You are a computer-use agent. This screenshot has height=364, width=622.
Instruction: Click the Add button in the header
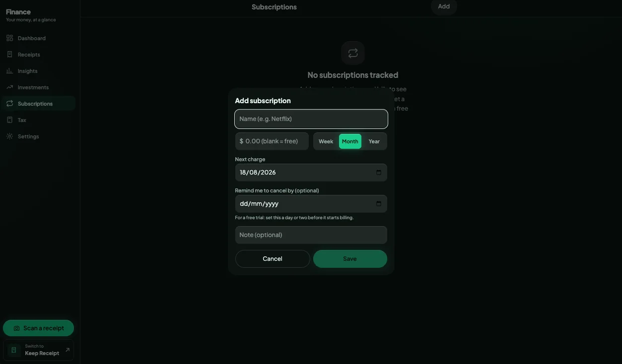coord(444,6)
